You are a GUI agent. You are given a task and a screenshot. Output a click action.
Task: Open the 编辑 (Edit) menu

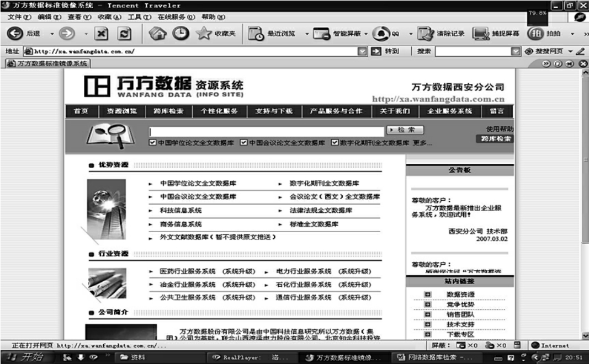[49, 17]
